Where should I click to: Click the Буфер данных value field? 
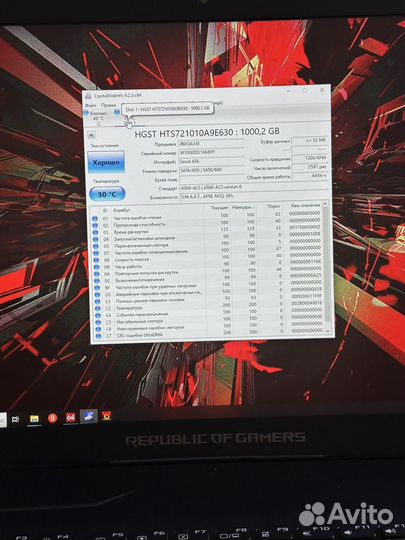310,141
